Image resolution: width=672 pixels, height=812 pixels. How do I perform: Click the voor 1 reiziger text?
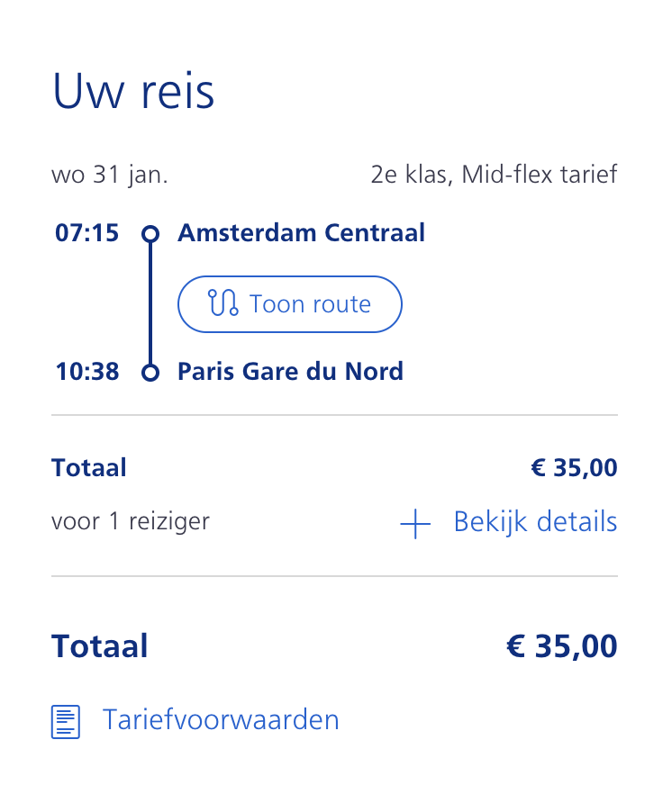click(131, 521)
